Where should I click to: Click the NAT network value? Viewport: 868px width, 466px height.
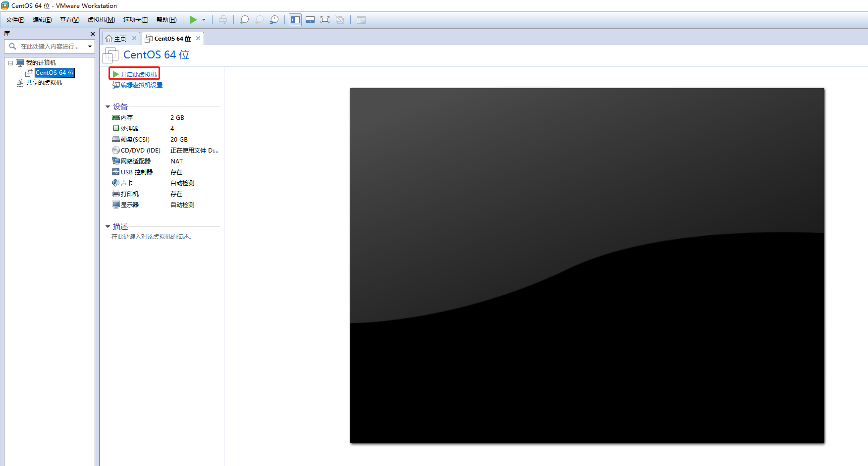pyautogui.click(x=177, y=161)
